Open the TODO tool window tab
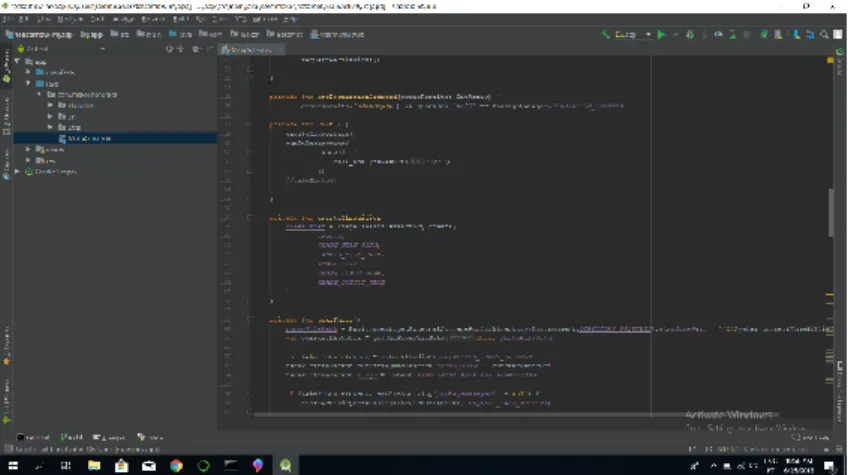 tap(150, 437)
